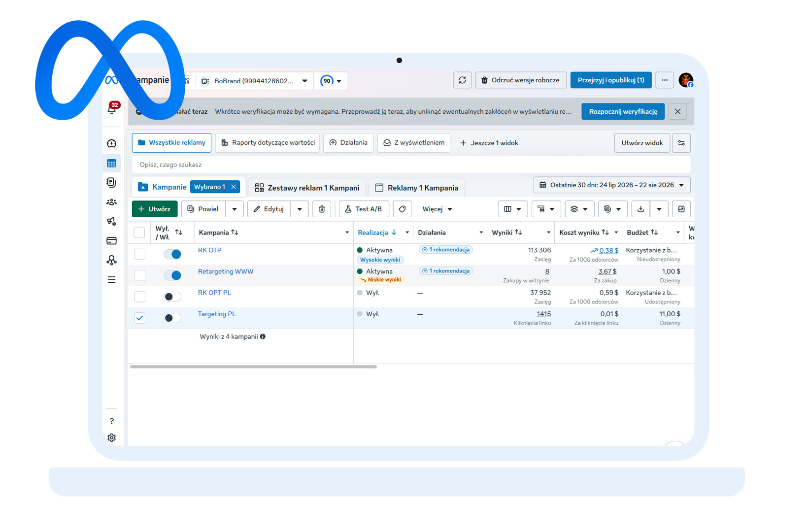Open the Retargeting WWW campaign link
The image size is (808, 532).
click(x=226, y=271)
